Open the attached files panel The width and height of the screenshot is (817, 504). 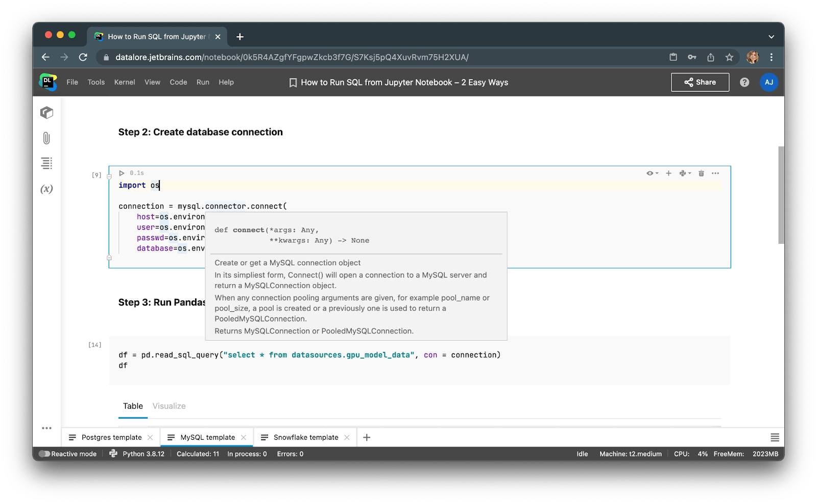[x=46, y=138]
